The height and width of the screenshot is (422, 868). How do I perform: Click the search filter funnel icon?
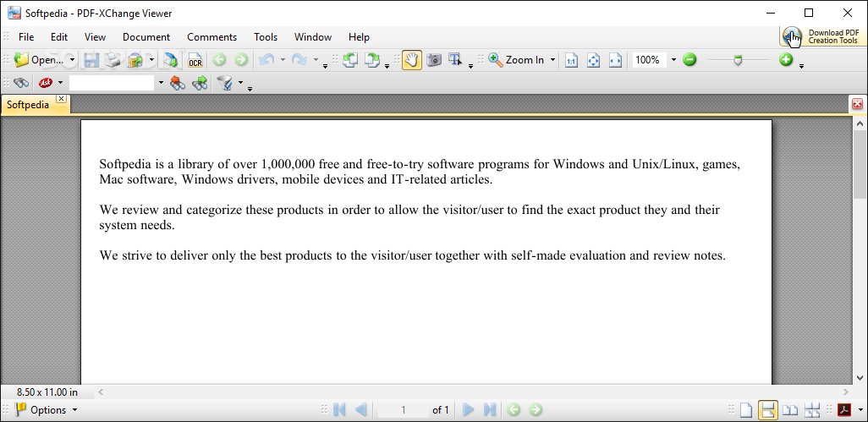point(225,84)
